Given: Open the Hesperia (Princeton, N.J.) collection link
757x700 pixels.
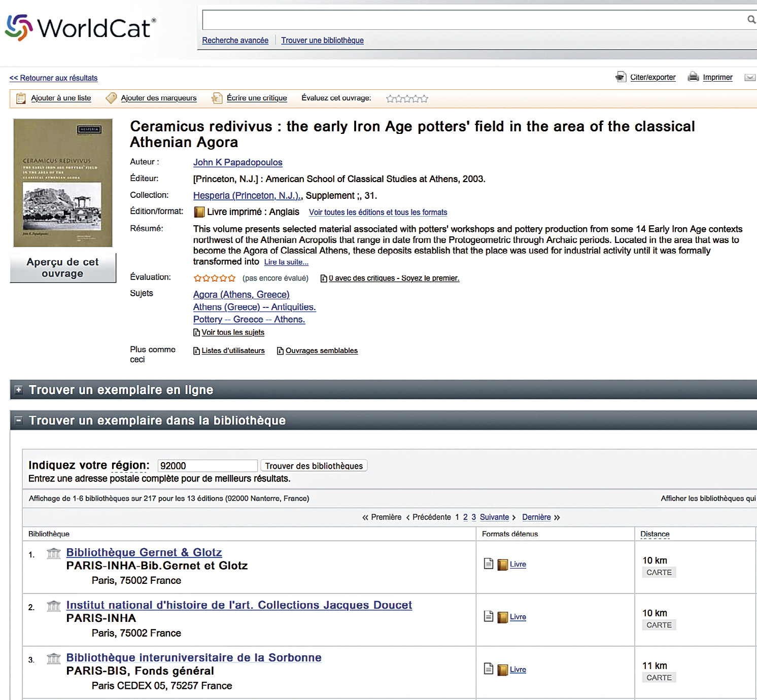Looking at the screenshot, I should (x=247, y=196).
